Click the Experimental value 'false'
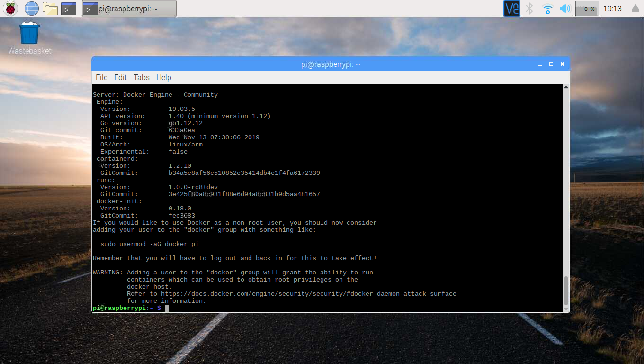Image resolution: width=644 pixels, height=364 pixels. tap(178, 152)
